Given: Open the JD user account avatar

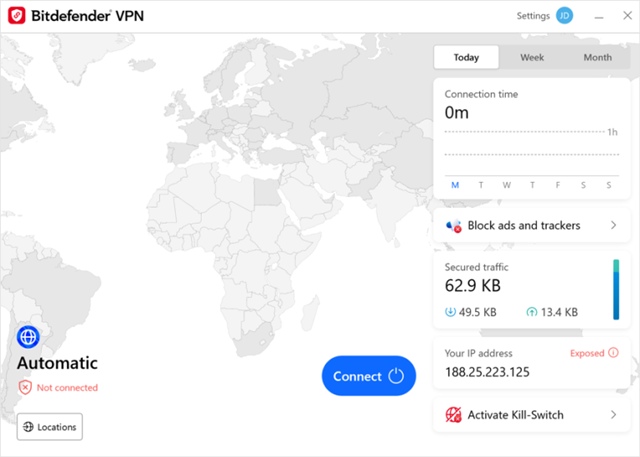Looking at the screenshot, I should [565, 16].
